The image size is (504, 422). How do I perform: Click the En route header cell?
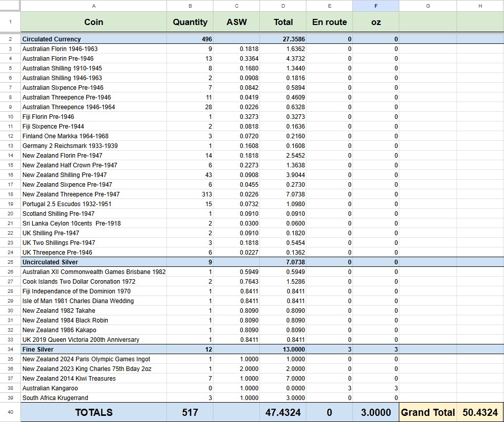tap(329, 22)
